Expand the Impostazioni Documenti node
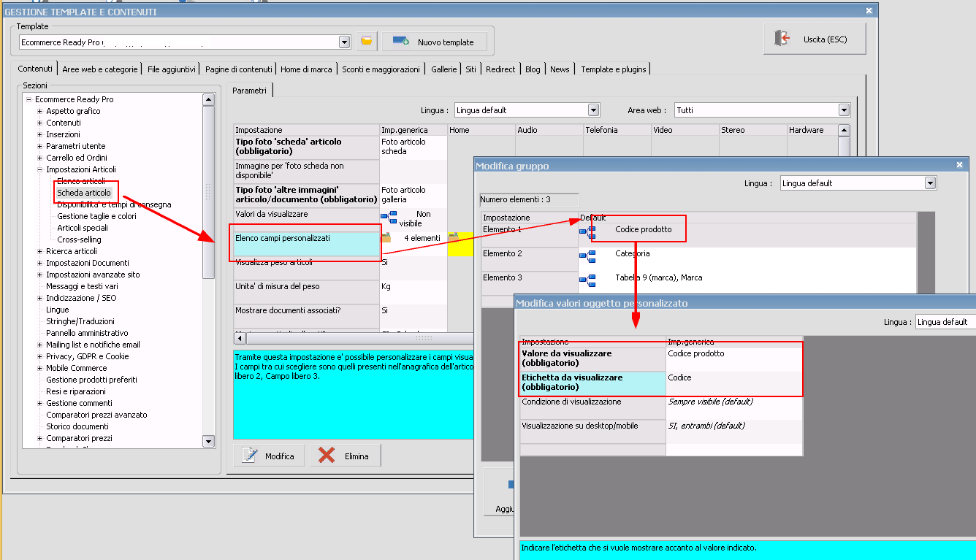The height and width of the screenshot is (560, 976). pos(40,263)
